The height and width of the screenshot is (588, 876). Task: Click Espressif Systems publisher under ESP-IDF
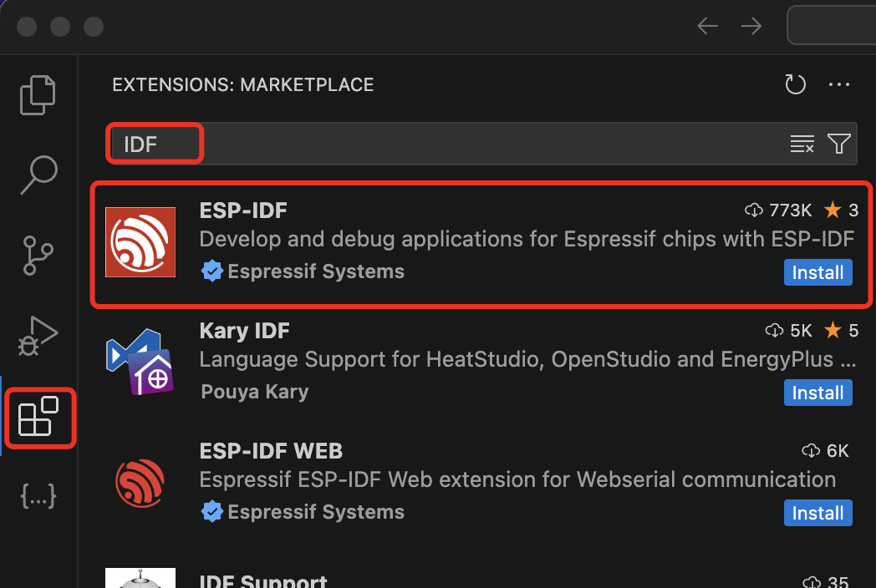pos(316,271)
